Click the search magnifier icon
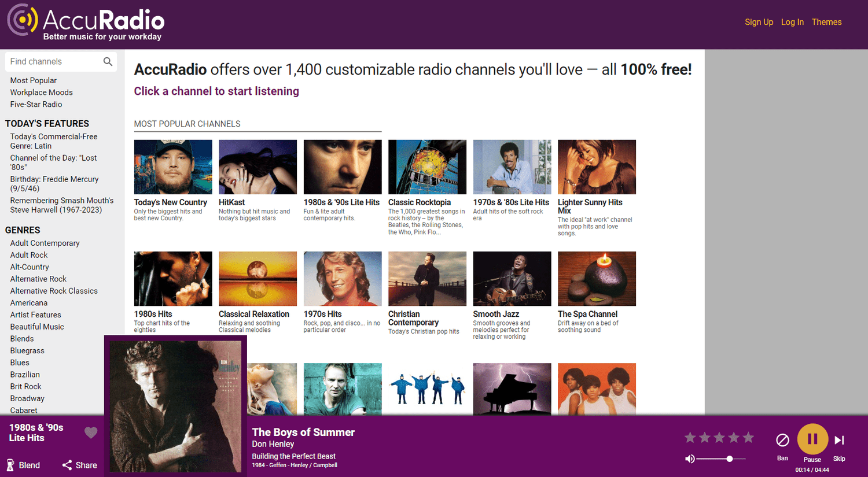Viewport: 868px width, 477px height. tap(108, 62)
